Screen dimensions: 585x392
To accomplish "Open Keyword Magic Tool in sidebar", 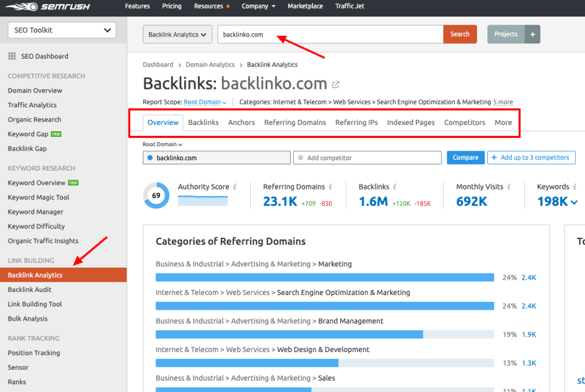I will tap(38, 197).
